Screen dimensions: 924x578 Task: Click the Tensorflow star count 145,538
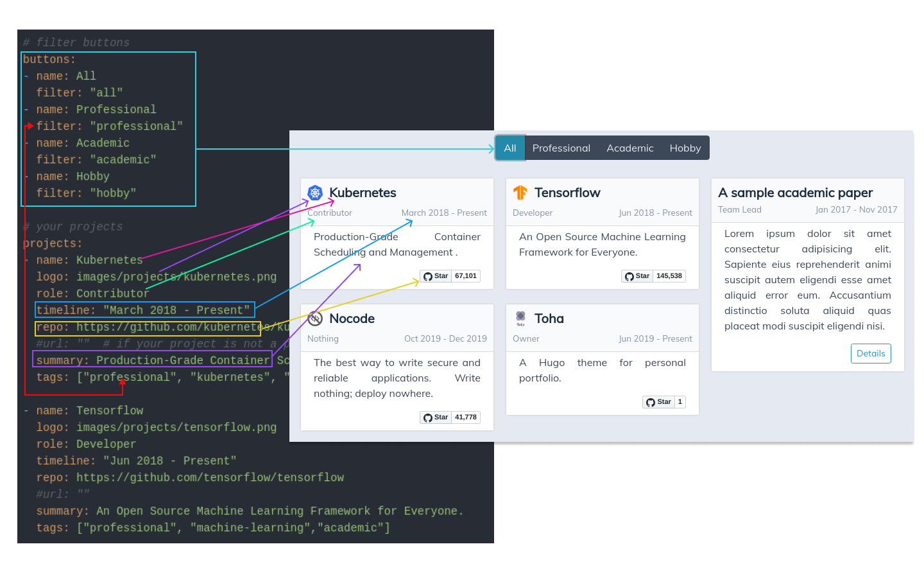pos(669,276)
